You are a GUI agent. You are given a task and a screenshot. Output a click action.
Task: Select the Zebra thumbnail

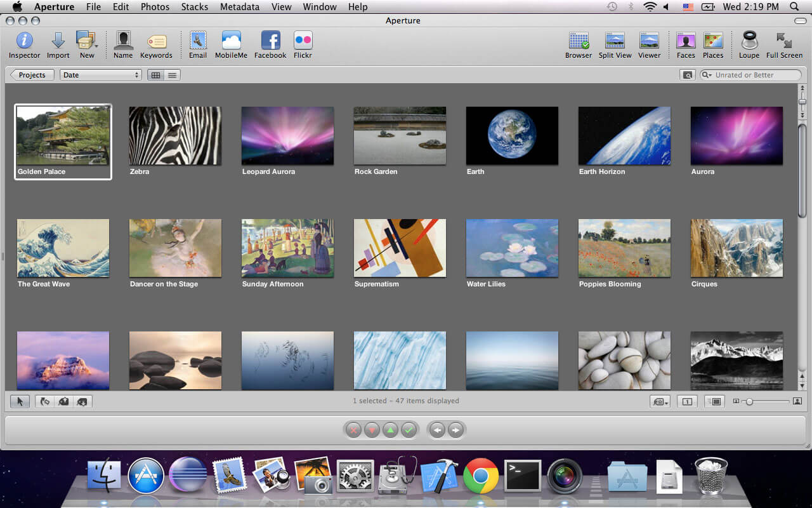[175, 136]
